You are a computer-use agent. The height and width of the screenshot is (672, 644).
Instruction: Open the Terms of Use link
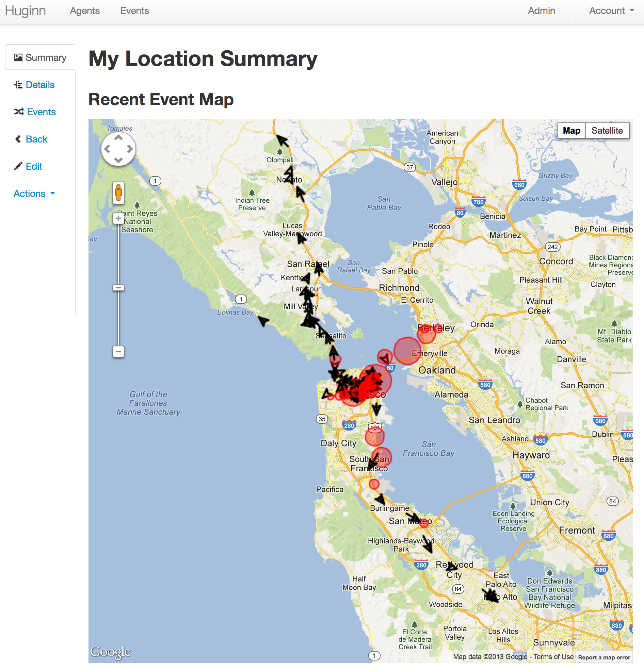tap(553, 657)
